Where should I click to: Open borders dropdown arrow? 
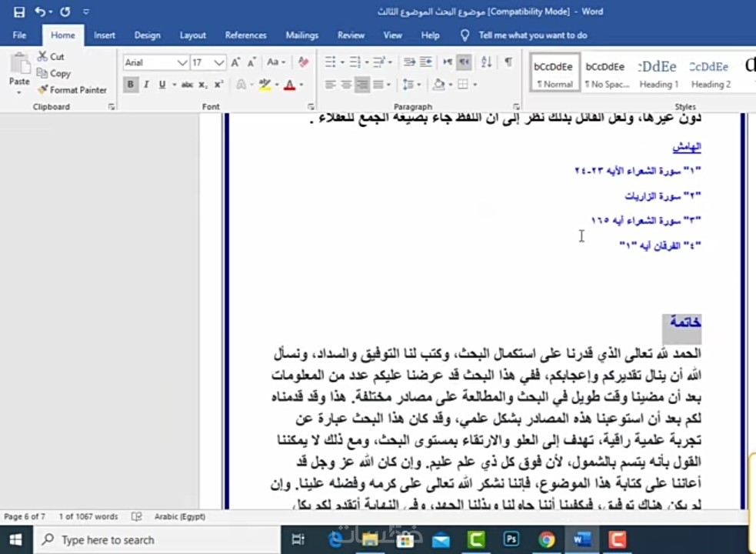click(x=475, y=85)
